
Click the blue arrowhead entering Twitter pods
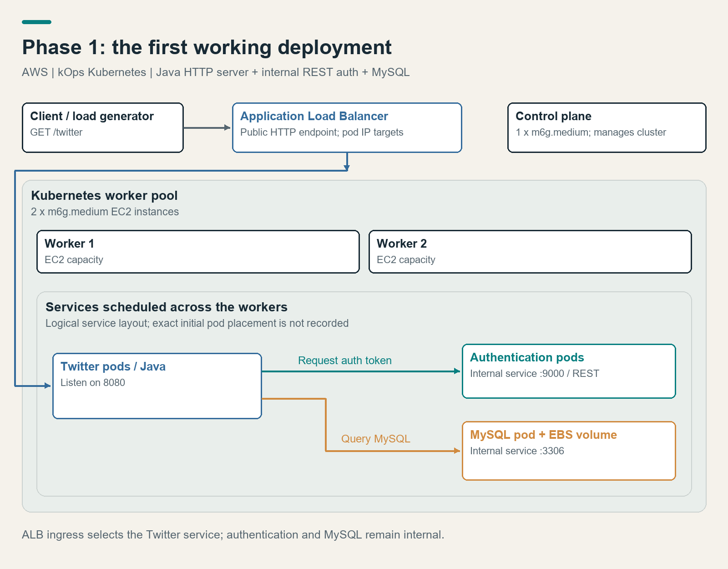coord(48,386)
